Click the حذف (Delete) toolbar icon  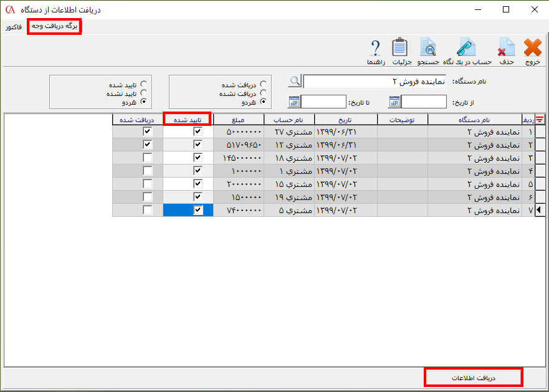(x=507, y=49)
